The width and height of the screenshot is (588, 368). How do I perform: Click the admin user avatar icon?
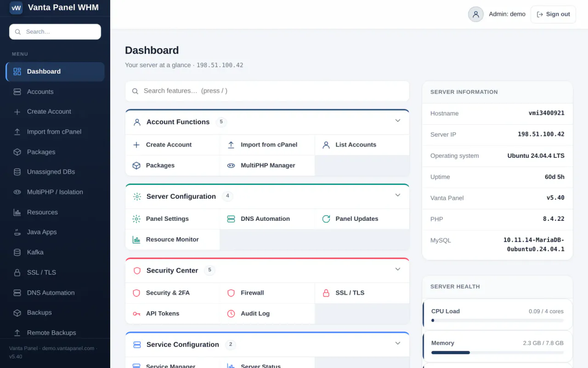(x=476, y=14)
